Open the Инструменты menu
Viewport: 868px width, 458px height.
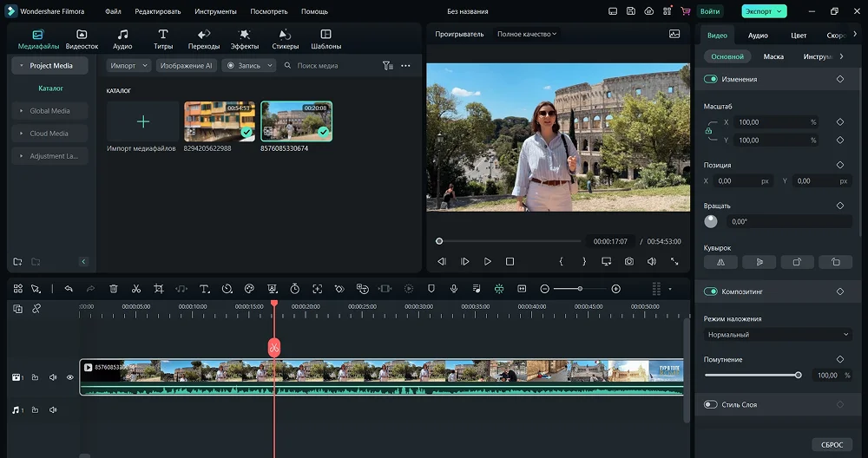click(215, 11)
